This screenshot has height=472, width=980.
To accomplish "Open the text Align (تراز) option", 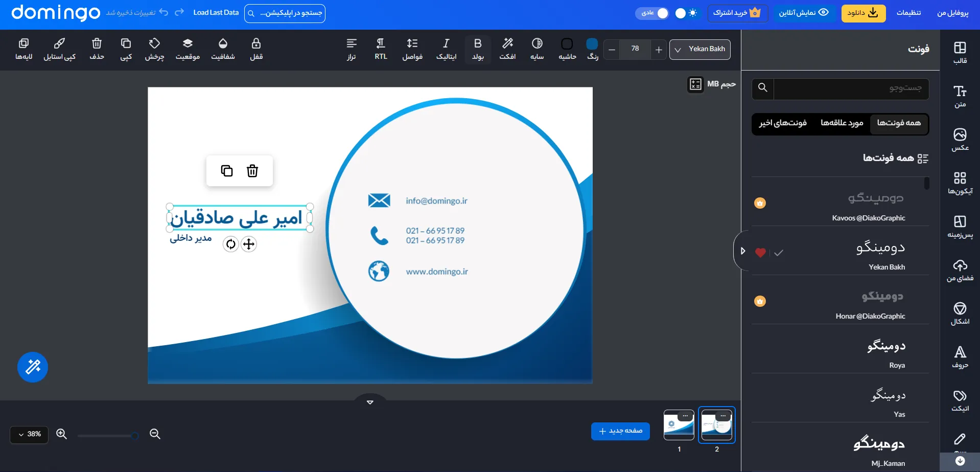I will (352, 49).
